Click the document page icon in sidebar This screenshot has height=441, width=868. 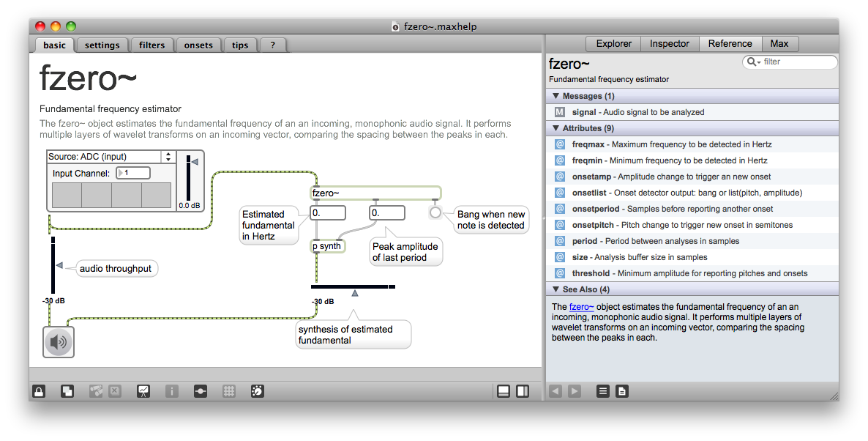pyautogui.click(x=621, y=391)
